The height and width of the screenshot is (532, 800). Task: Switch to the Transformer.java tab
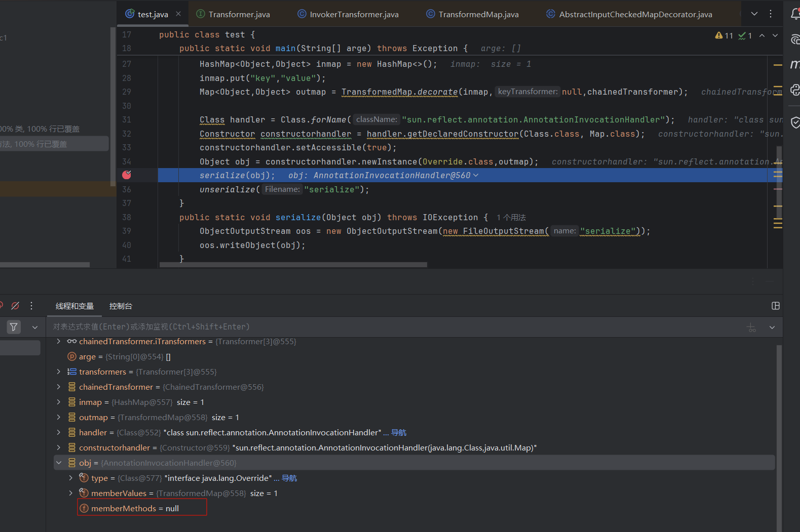click(233, 14)
